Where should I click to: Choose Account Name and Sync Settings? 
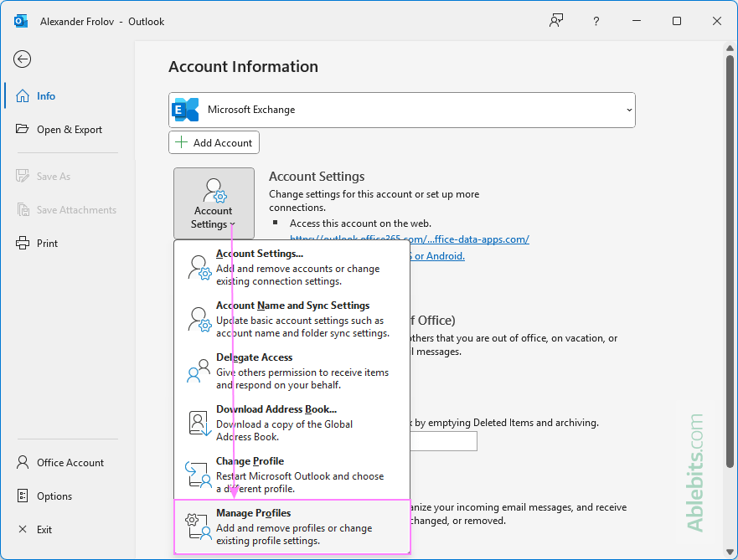(292, 319)
